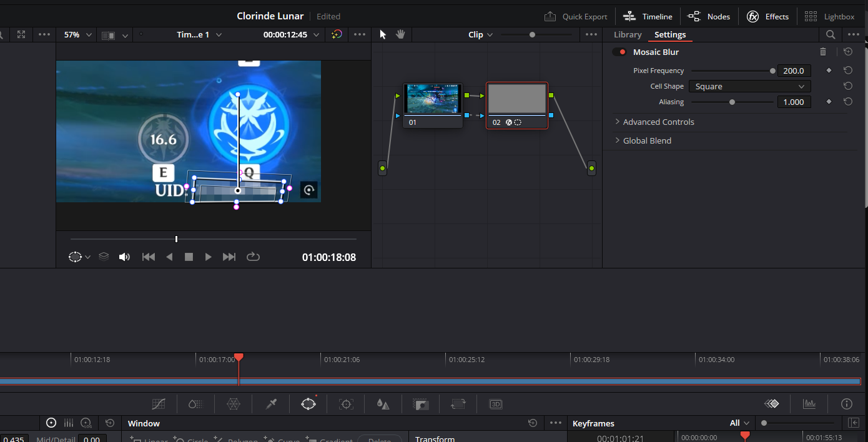Open the Sizing palette icon

[x=458, y=404]
